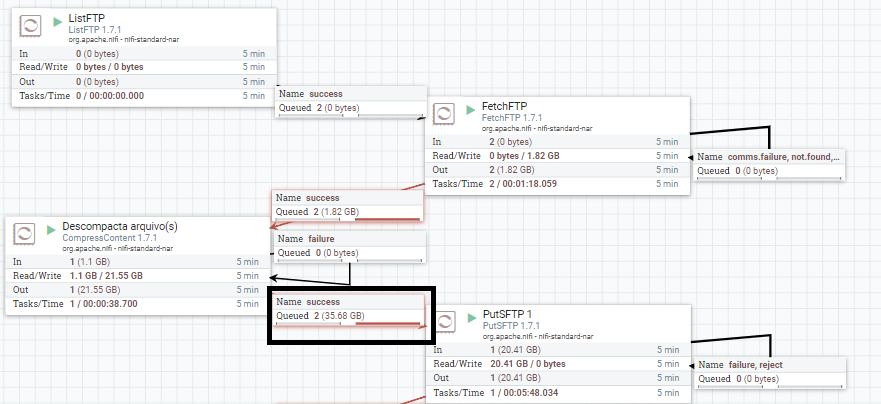
Task: Click Descompacta In value 1 (1.1 GB)
Action: [90, 262]
